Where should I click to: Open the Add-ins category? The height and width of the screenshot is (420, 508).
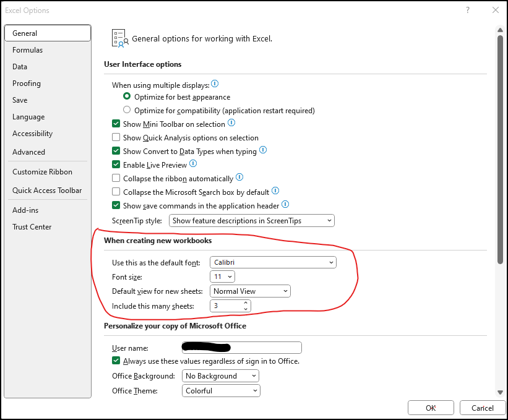pos(48,210)
